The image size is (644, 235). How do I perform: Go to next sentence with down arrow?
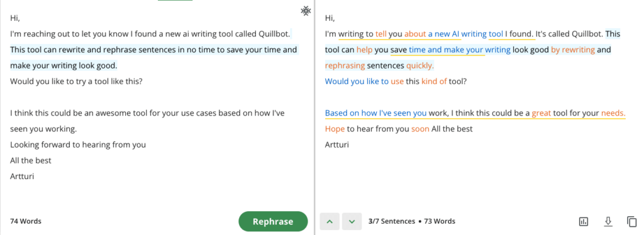point(352,221)
